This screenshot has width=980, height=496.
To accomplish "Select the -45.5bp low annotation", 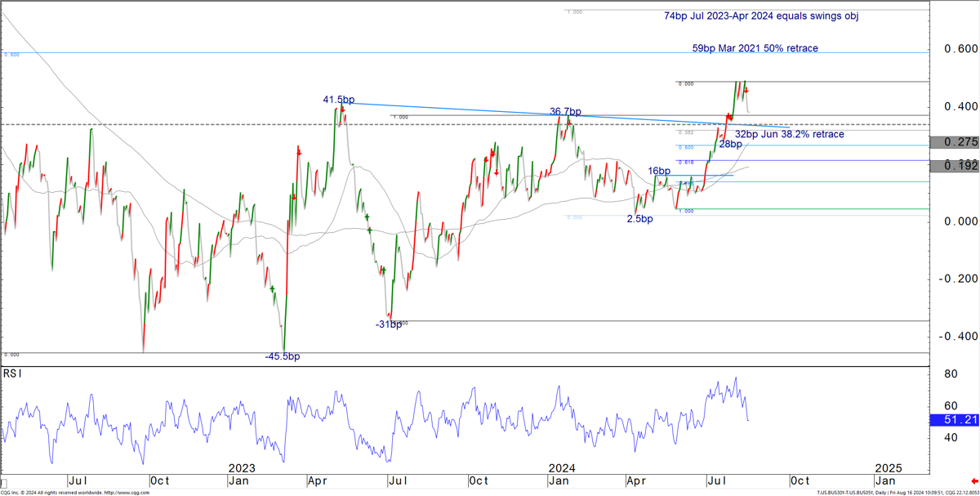I will tap(282, 357).
